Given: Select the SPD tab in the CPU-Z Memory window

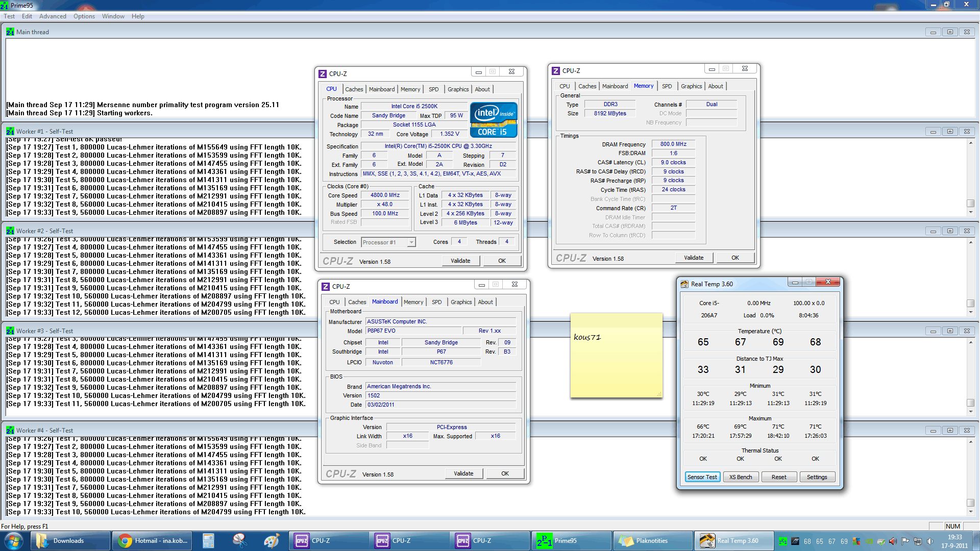Looking at the screenshot, I should point(667,86).
